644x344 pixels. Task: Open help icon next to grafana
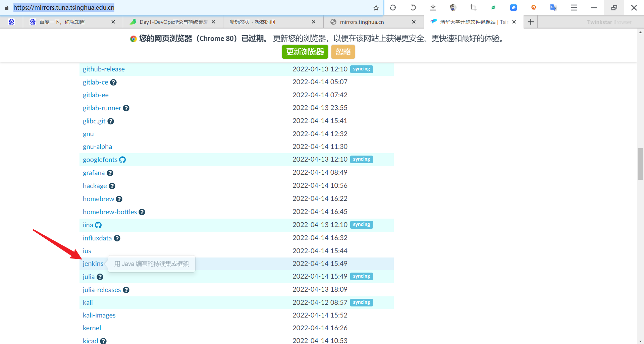coord(110,173)
